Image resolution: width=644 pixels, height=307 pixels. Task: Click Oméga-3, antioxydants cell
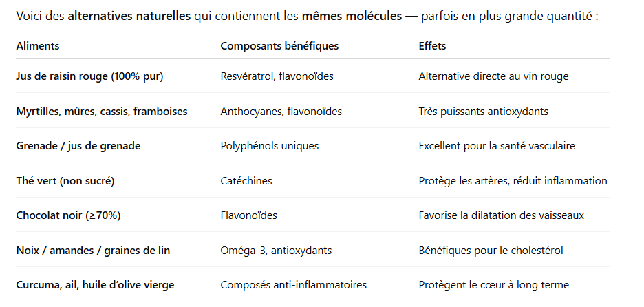pos(276,251)
